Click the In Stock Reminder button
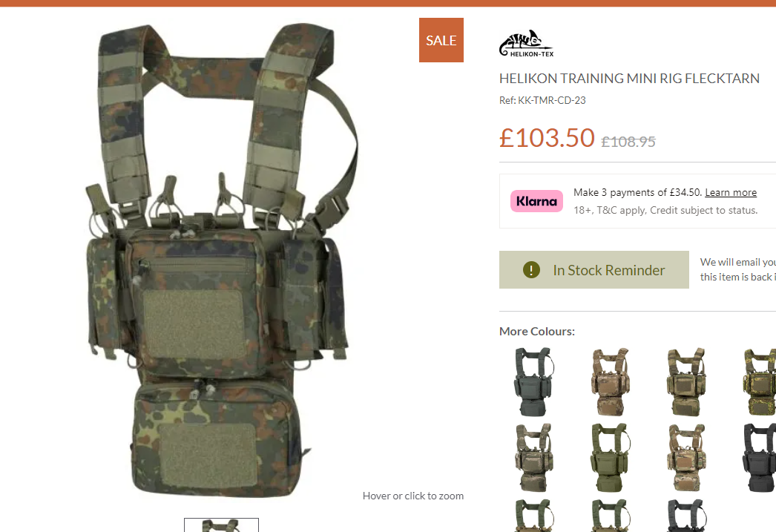Viewport: 776px width, 532px height. tap(594, 270)
